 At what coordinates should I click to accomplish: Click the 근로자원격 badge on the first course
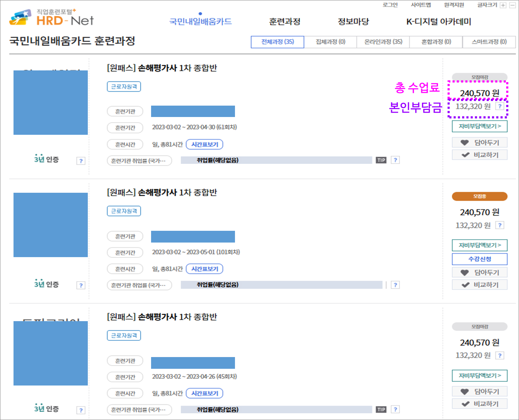point(124,86)
